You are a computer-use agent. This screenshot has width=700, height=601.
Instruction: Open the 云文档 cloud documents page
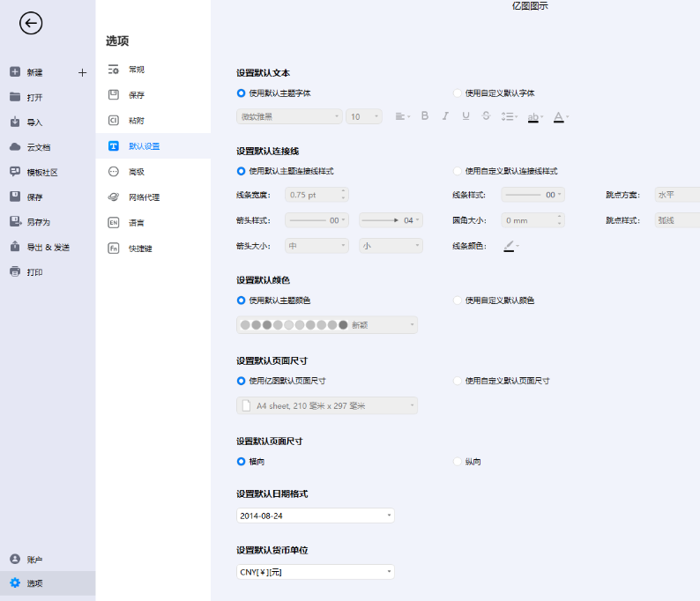(39, 147)
